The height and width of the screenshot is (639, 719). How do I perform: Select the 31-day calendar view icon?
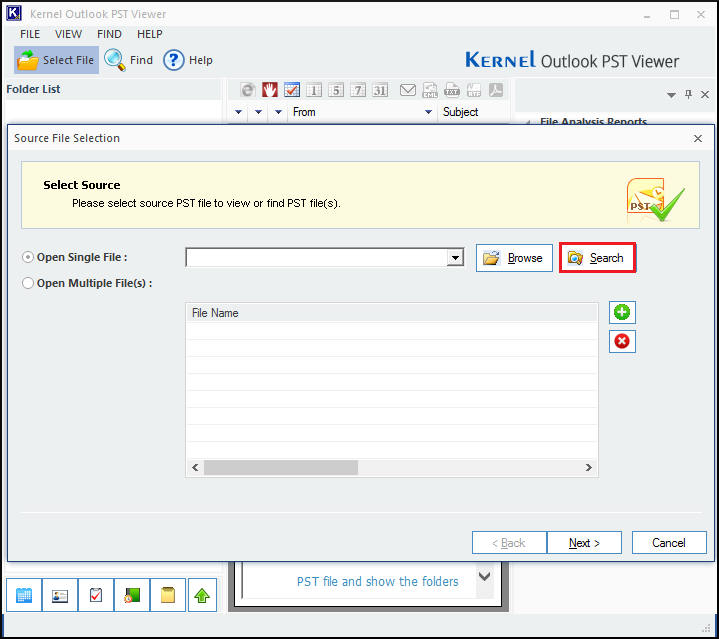coord(380,90)
